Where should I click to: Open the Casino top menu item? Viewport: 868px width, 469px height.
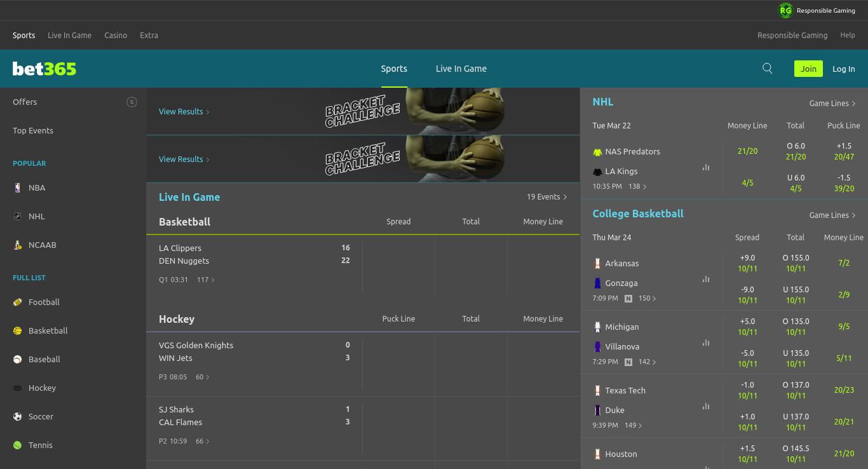click(x=116, y=35)
